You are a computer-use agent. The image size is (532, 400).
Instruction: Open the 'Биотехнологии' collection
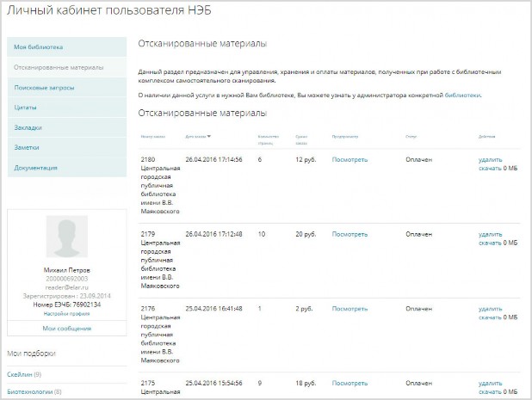click(x=30, y=392)
